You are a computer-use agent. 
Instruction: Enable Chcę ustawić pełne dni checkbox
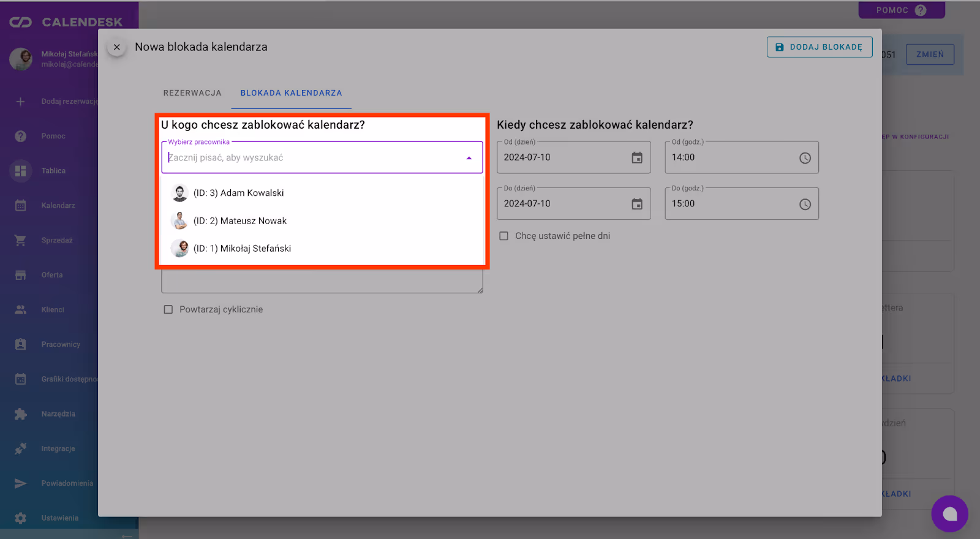click(x=503, y=236)
